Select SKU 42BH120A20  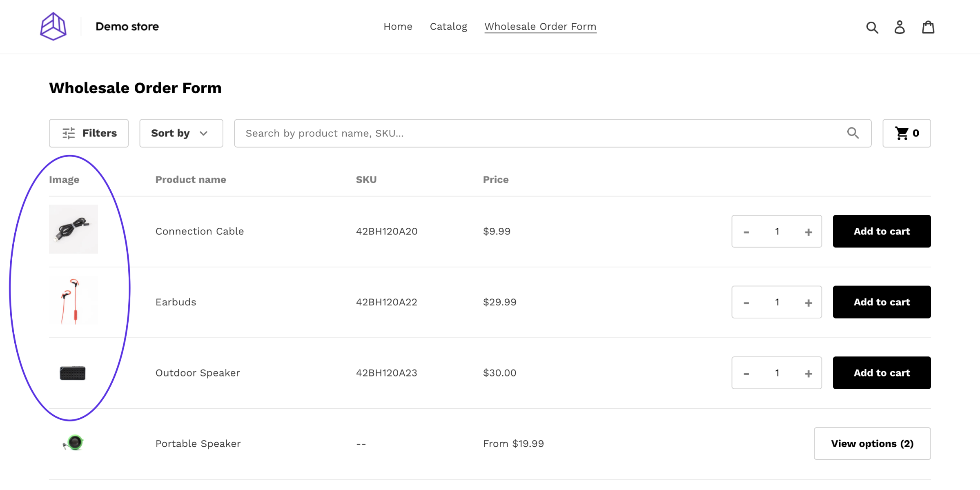pos(387,231)
